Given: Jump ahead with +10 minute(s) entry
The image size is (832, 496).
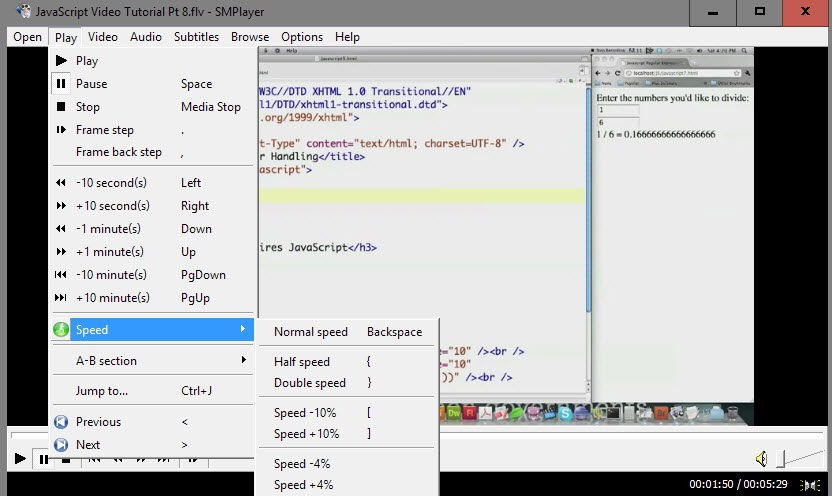Looking at the screenshot, I should pos(153,298).
